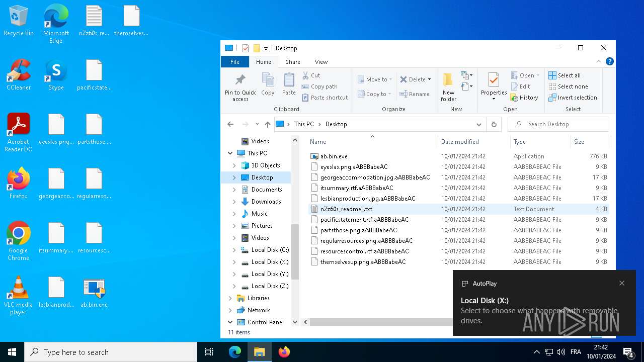Expand address bar history dropdown
This screenshot has width=644, height=362.
pos(479,124)
